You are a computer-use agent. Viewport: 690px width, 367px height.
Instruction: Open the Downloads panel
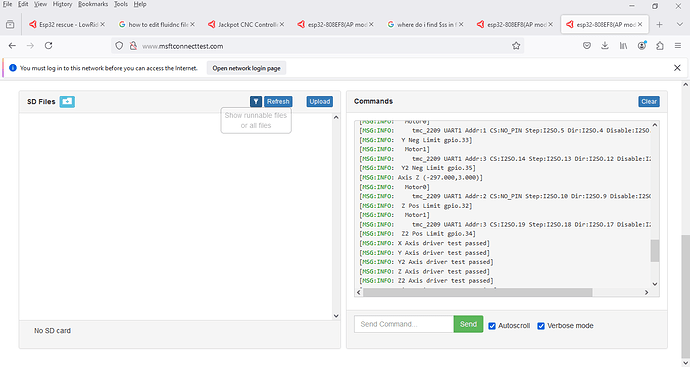click(x=605, y=46)
